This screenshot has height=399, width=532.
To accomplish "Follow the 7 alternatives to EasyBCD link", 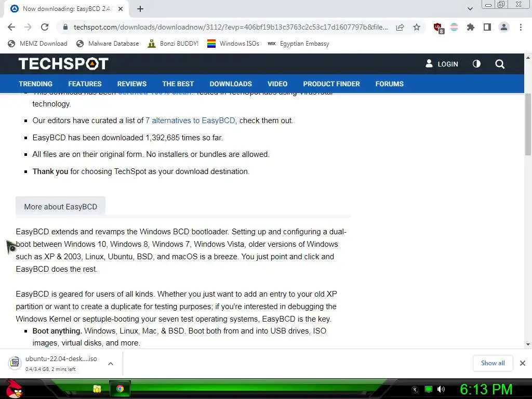I will (x=190, y=121).
